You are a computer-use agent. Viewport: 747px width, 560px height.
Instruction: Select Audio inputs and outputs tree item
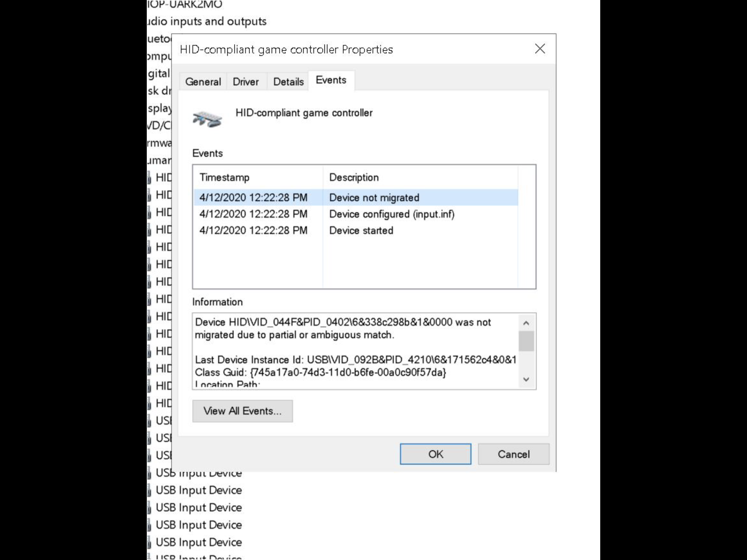[x=207, y=21]
